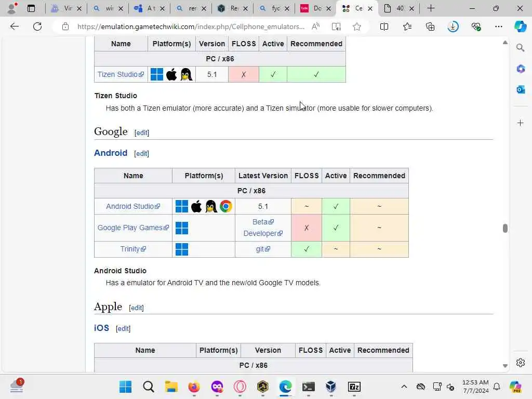Open the tab actions menu icon
Viewport: 532px width, 399px height.
[31, 8]
